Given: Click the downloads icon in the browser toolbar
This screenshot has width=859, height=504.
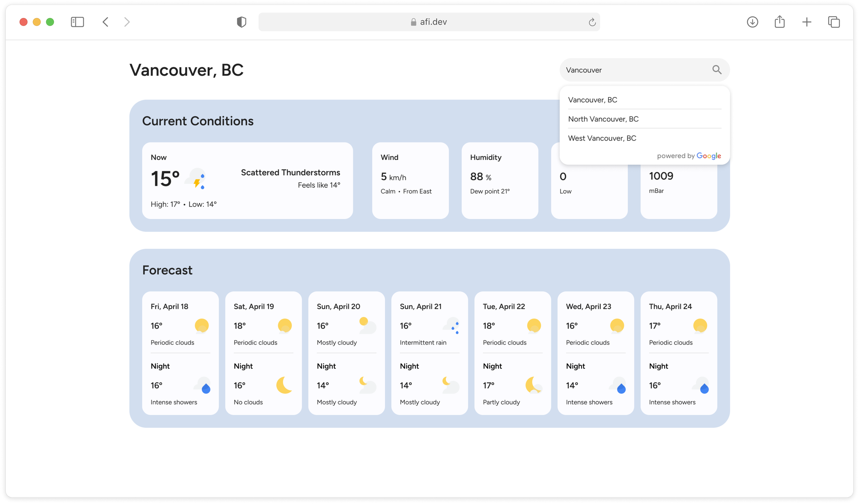Looking at the screenshot, I should pos(753,22).
